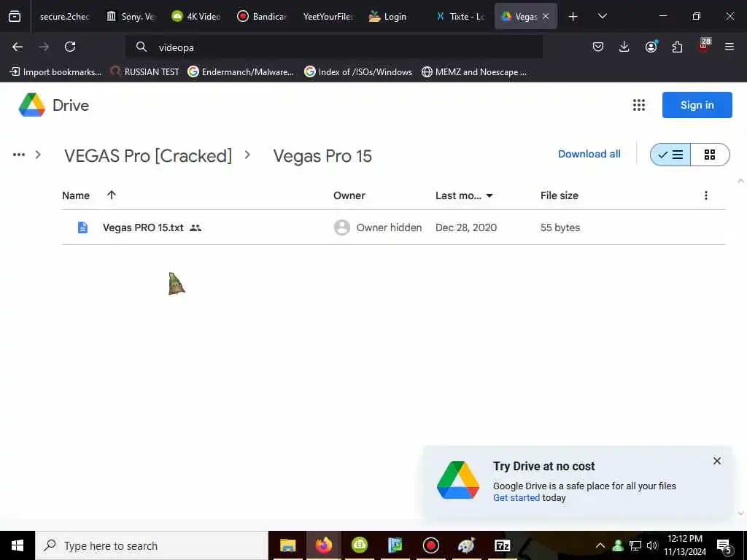Open the 7-Zip icon in taskbar
Screen dimensions: 747x560
pos(502,545)
